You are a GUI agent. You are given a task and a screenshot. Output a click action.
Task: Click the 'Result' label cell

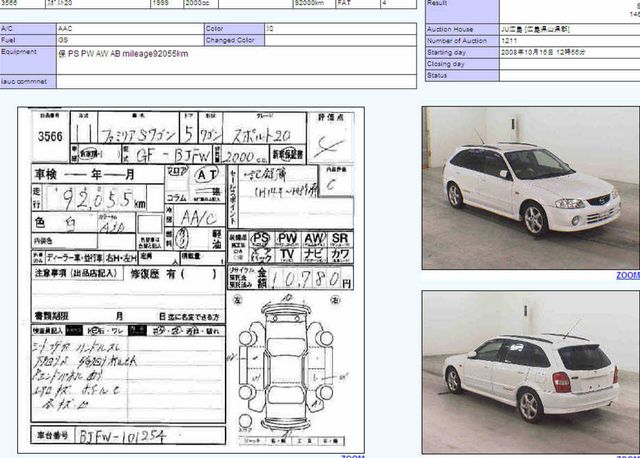coord(462,11)
